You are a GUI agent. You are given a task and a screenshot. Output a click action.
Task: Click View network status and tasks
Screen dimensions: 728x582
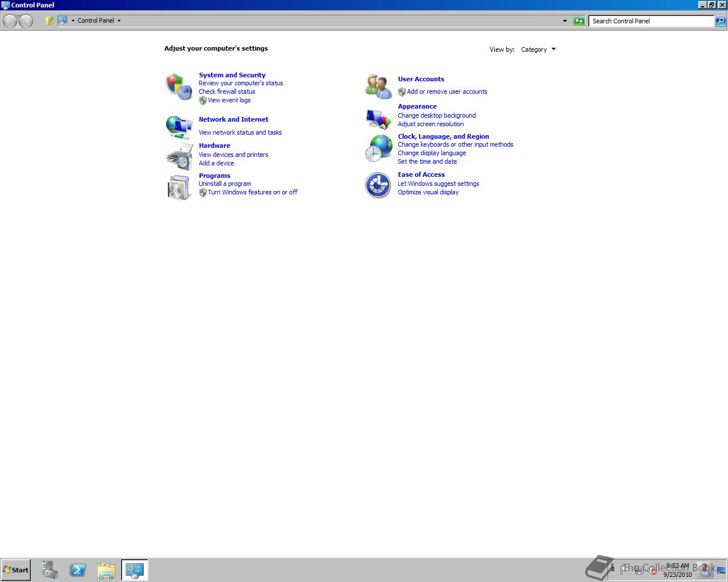coord(240,132)
